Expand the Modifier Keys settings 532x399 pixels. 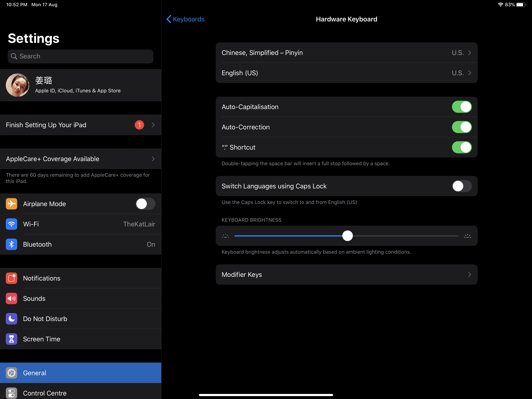(x=346, y=275)
